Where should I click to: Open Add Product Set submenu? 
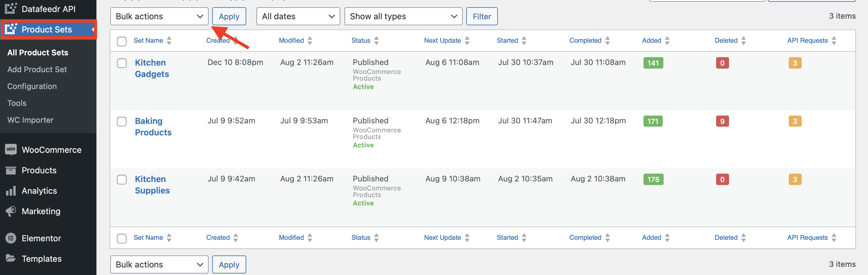tap(37, 69)
